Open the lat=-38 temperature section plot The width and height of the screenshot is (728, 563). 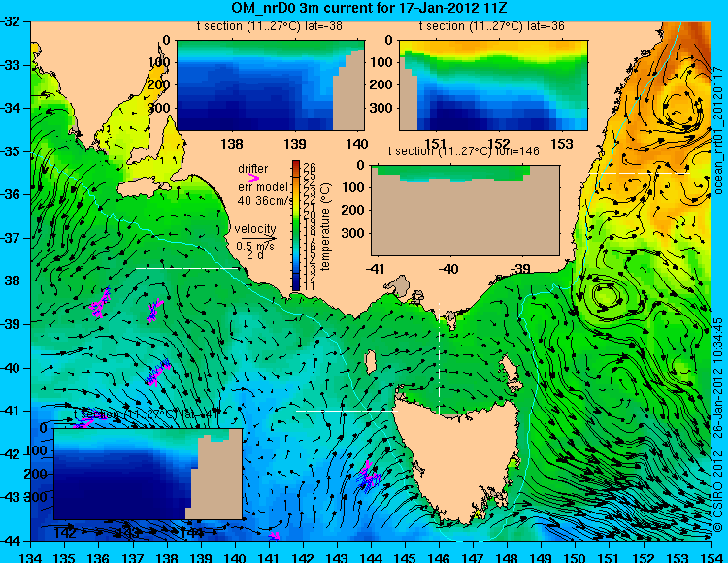coord(271,85)
